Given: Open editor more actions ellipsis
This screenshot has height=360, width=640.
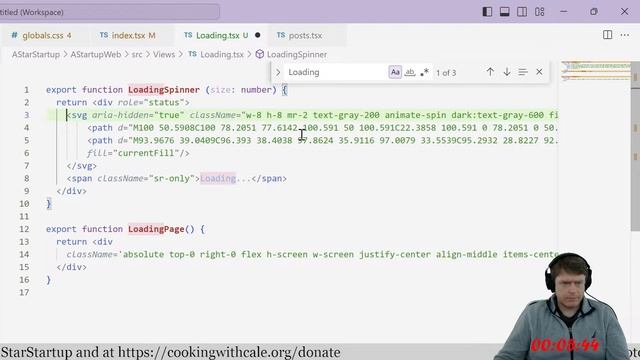Looking at the screenshot, I should pyautogui.click(x=624, y=35).
